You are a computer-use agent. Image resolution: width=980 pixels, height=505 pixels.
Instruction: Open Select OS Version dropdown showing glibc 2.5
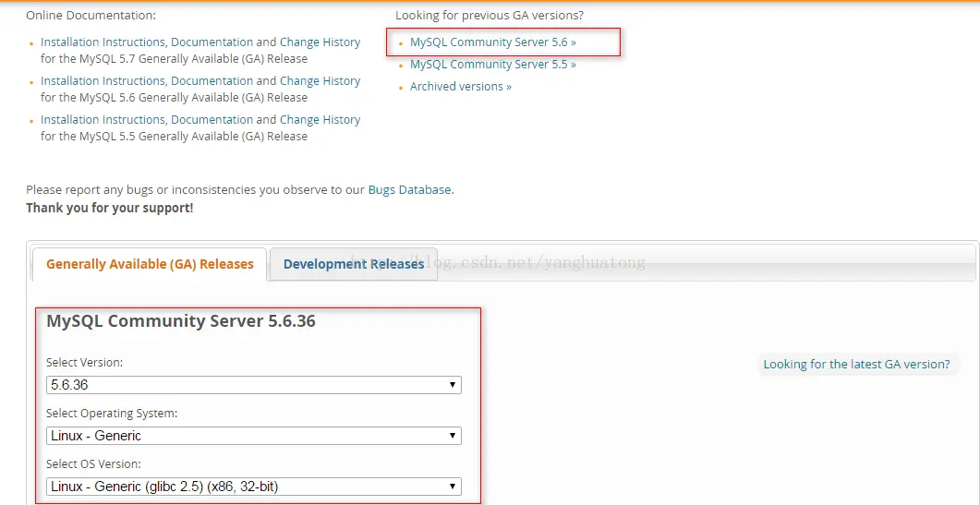click(x=254, y=487)
